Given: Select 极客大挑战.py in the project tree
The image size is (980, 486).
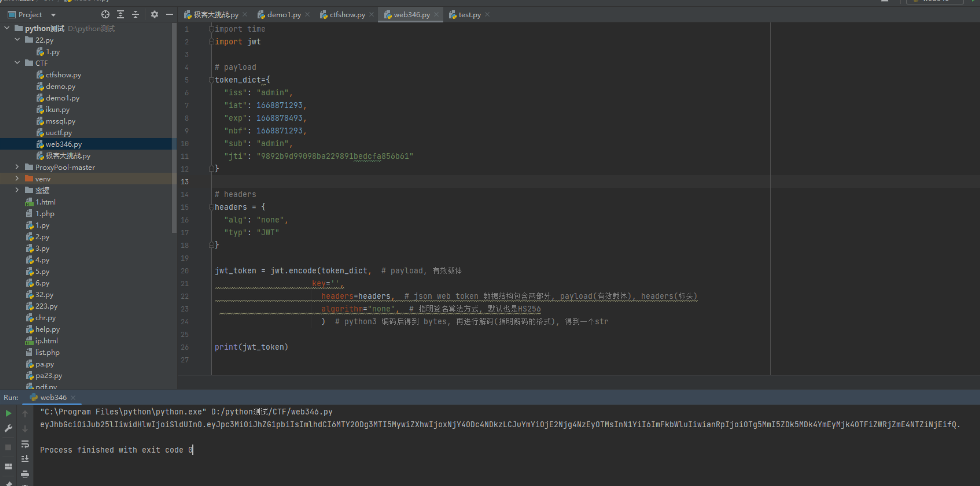Looking at the screenshot, I should point(64,156).
